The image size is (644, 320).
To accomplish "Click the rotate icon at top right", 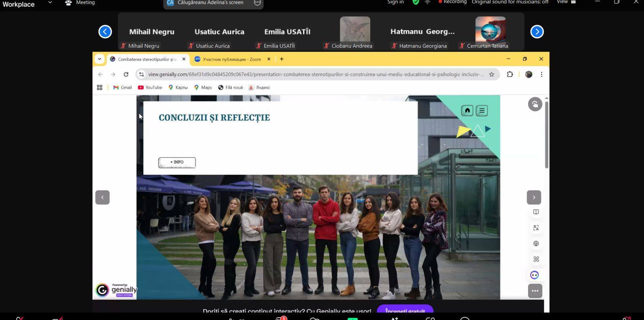I will click(535, 104).
